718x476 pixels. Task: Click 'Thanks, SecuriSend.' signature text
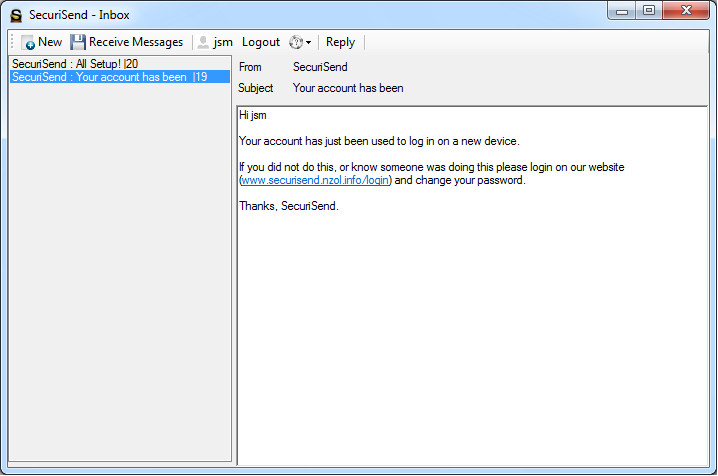[289, 206]
